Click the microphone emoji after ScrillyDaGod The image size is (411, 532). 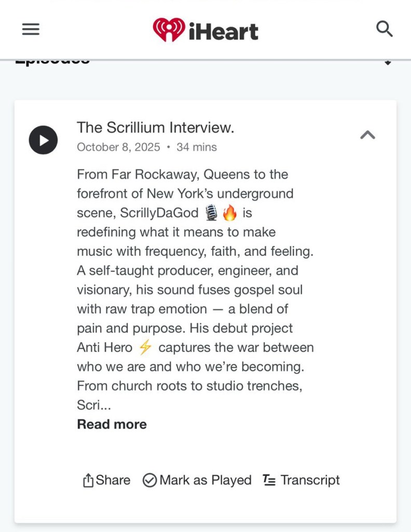point(211,213)
